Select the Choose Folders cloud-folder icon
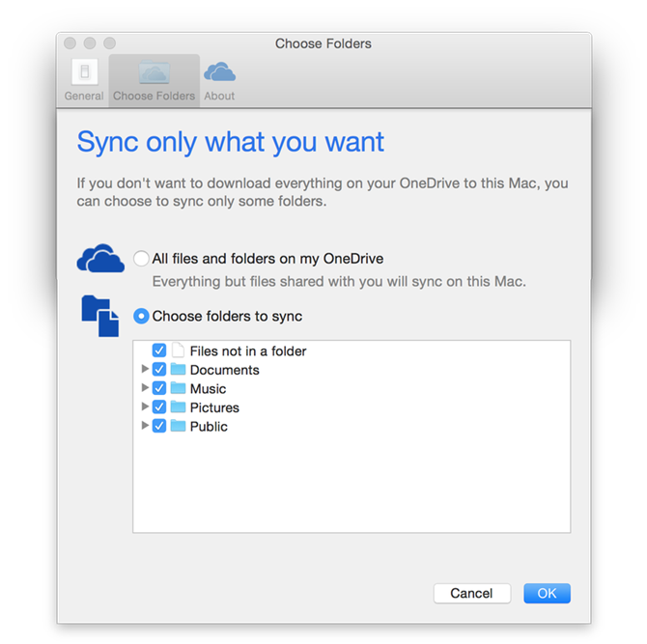 (154, 71)
